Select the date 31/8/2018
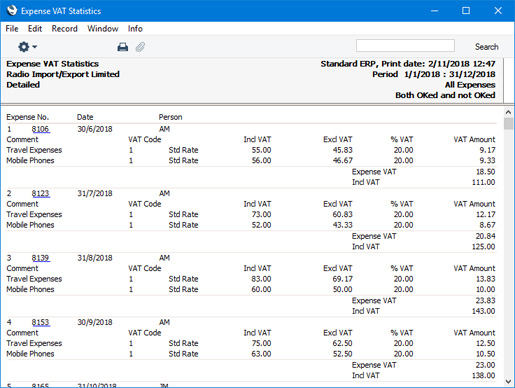Screen dimensions: 515x388 [95, 258]
